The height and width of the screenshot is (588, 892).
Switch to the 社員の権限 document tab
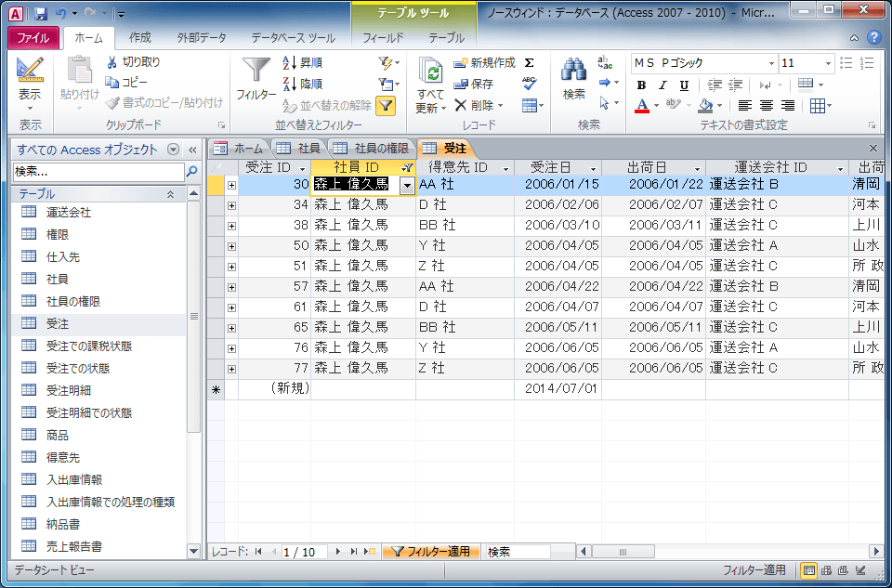372,149
